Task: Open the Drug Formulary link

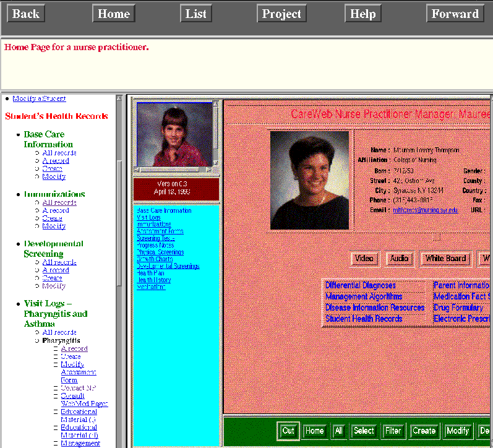Action: click(x=458, y=308)
